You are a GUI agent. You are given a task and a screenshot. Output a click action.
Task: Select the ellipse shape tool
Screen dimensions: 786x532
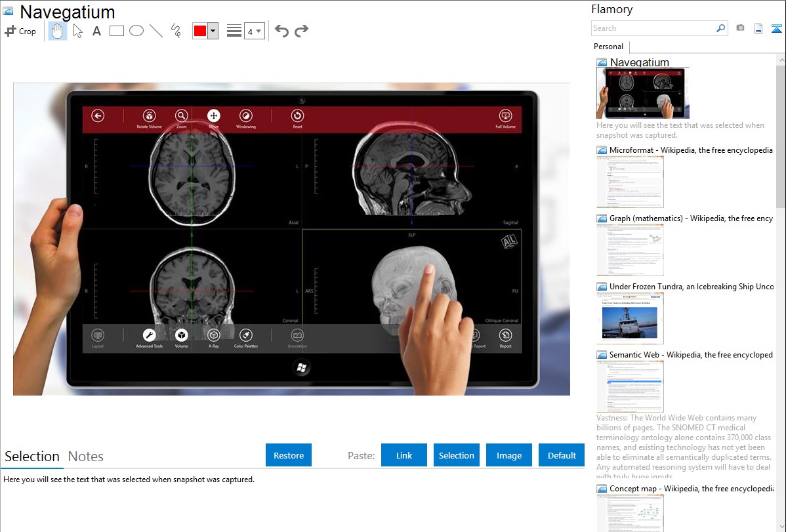pyautogui.click(x=136, y=31)
